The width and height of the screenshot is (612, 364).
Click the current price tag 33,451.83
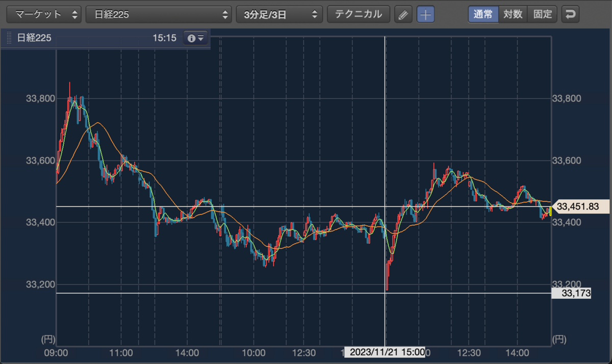tap(581, 206)
